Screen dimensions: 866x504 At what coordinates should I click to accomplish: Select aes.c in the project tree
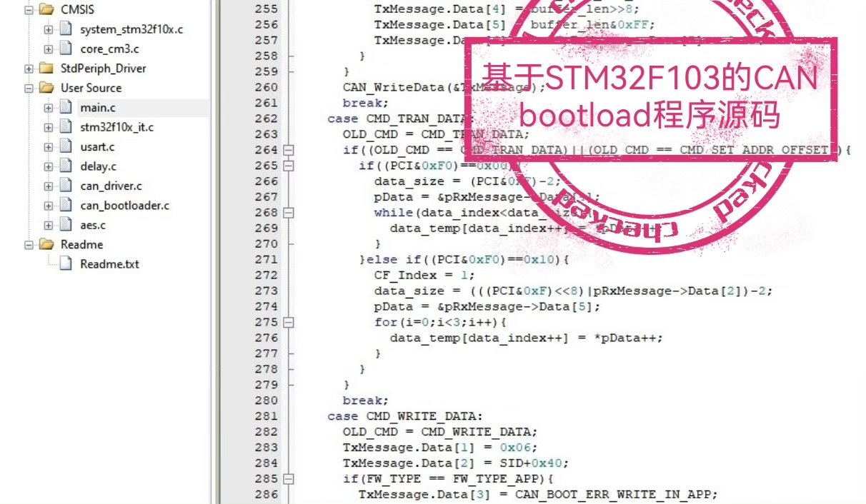pos(93,225)
